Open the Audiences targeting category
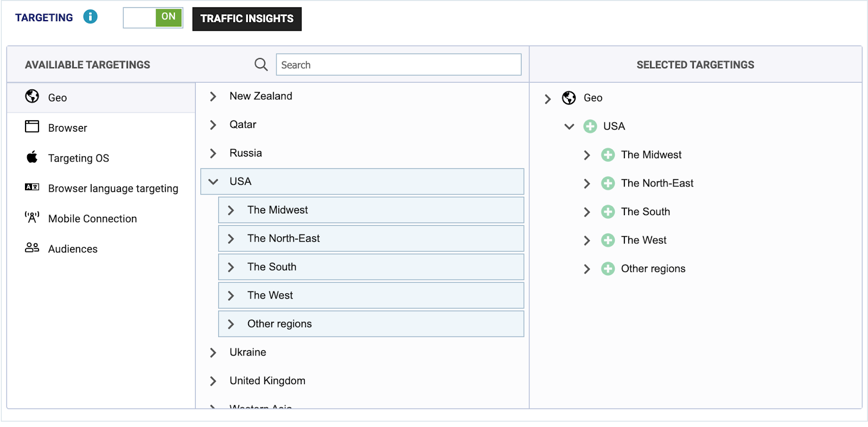The width and height of the screenshot is (868, 427). [73, 249]
